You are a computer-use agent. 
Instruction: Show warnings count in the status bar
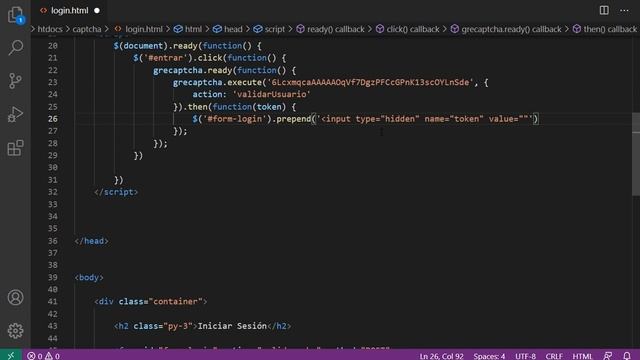(x=53, y=356)
